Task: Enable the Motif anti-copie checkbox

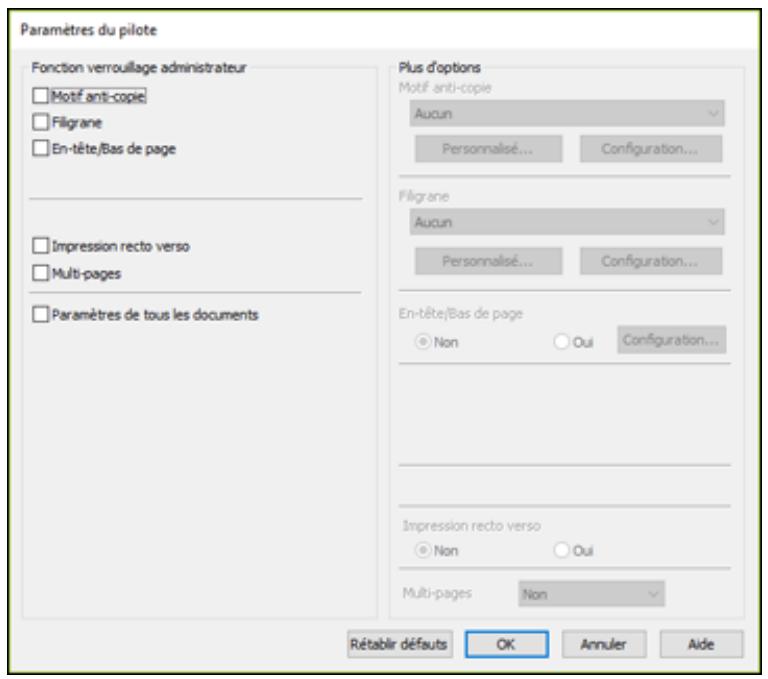Action: 40,97
